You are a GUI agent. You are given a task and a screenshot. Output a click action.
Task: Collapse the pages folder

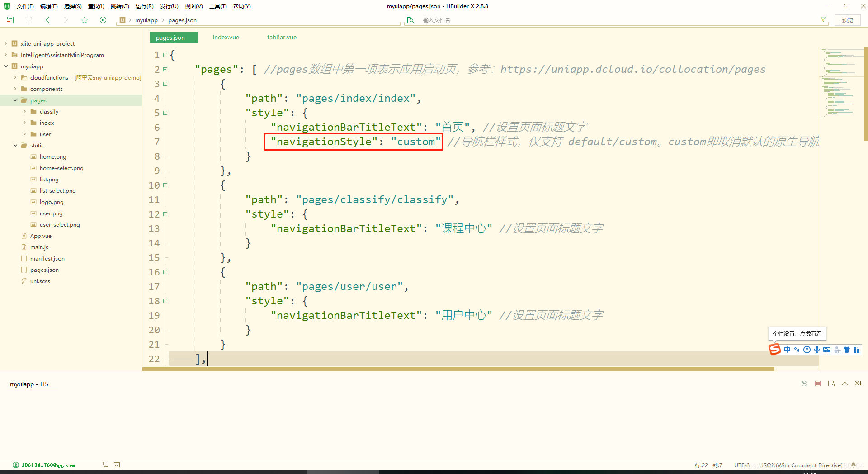(15, 100)
